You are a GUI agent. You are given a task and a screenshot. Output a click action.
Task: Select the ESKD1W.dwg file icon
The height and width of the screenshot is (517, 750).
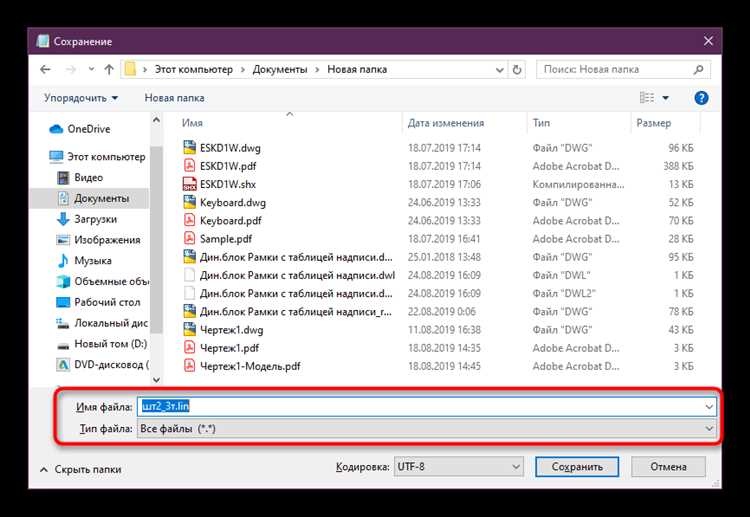[x=190, y=147]
